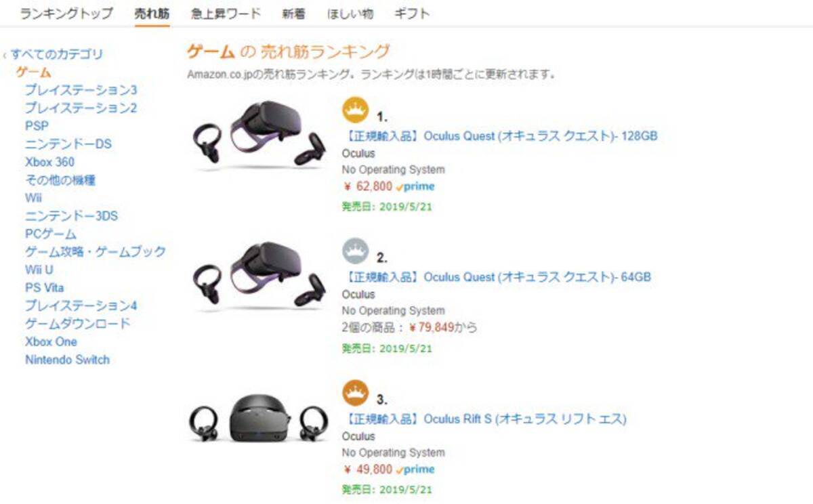Screen dimensions: 813x504
Task: Click the prime badge beside ¥62,800
Action: click(415, 186)
